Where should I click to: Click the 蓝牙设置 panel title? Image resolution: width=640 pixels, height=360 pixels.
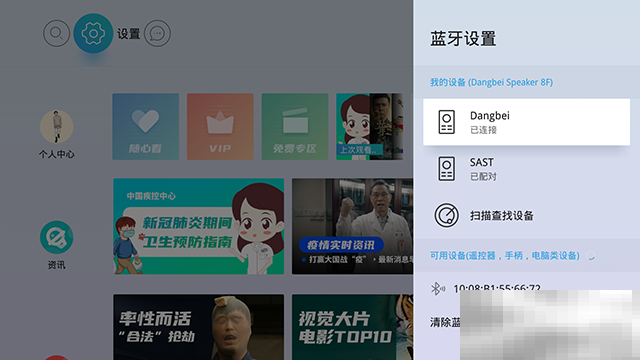tap(463, 39)
